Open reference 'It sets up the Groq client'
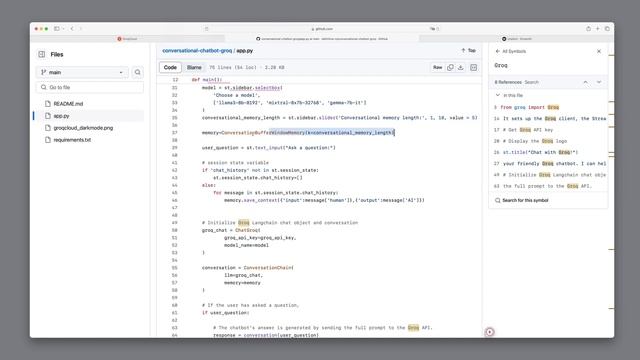Image resolution: width=640 pixels, height=360 pixels. pos(549,118)
